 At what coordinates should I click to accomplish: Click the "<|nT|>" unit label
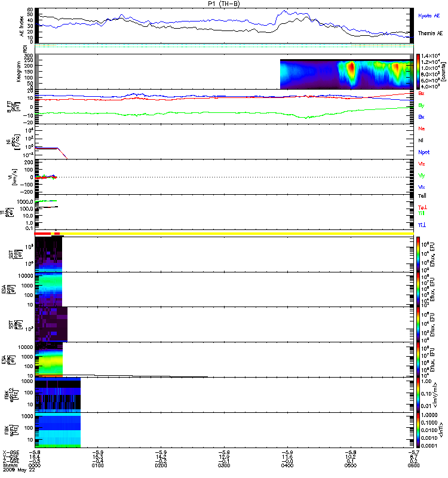[440, 430]
